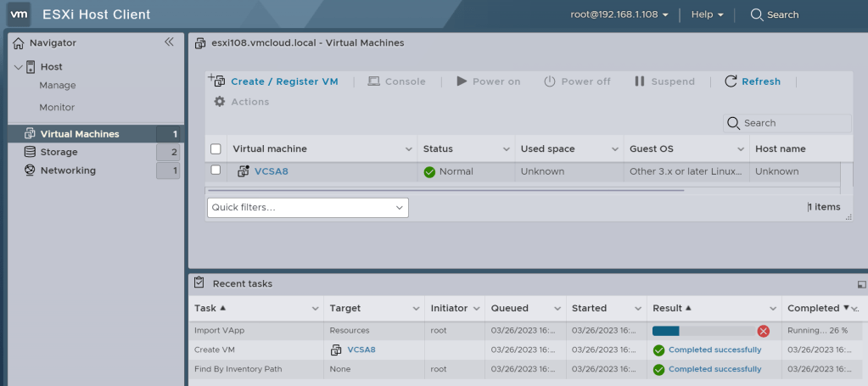
Task: Open Networking in the Navigator
Action: pos(68,171)
